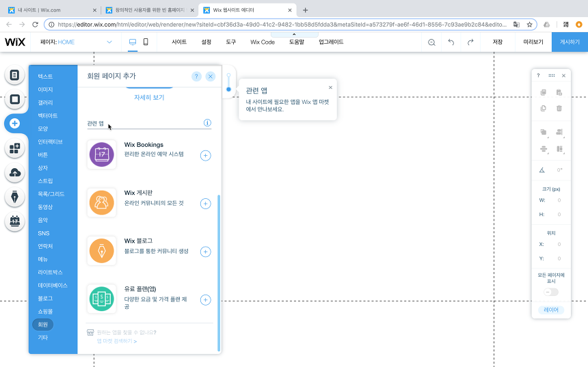Bookmark page with star icon
Screen dimensions: 588x367
coord(529,25)
